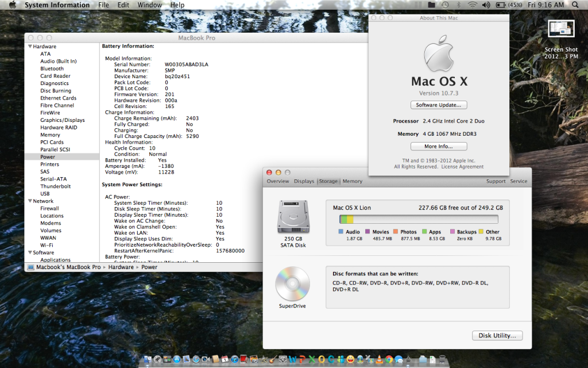Open the Wi-Fi status menu icon
Viewport: 588px width, 368px height.
473,5
